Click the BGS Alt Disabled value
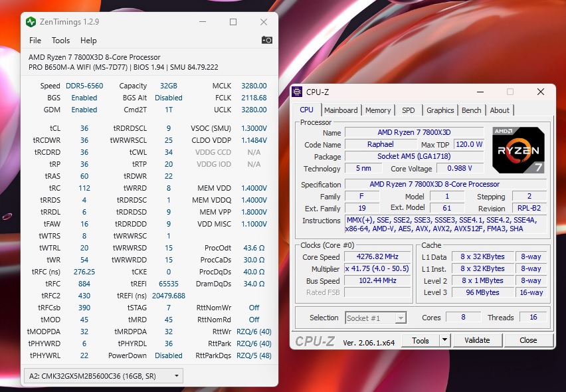Screen dimensions: 566x392 (x=169, y=98)
